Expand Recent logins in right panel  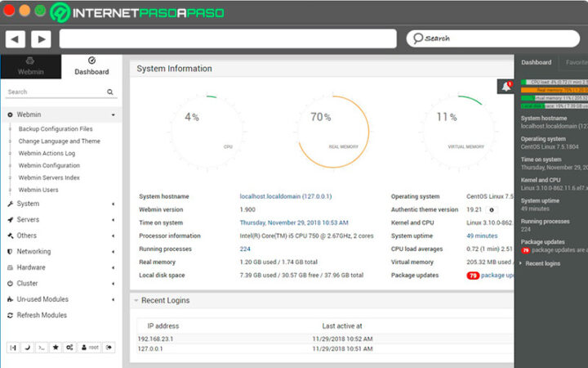click(x=542, y=263)
